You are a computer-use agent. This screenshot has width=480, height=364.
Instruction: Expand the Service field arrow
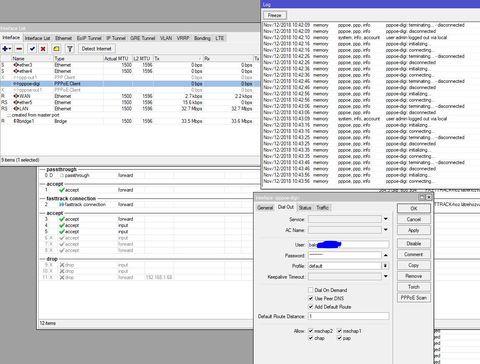tap(386, 219)
